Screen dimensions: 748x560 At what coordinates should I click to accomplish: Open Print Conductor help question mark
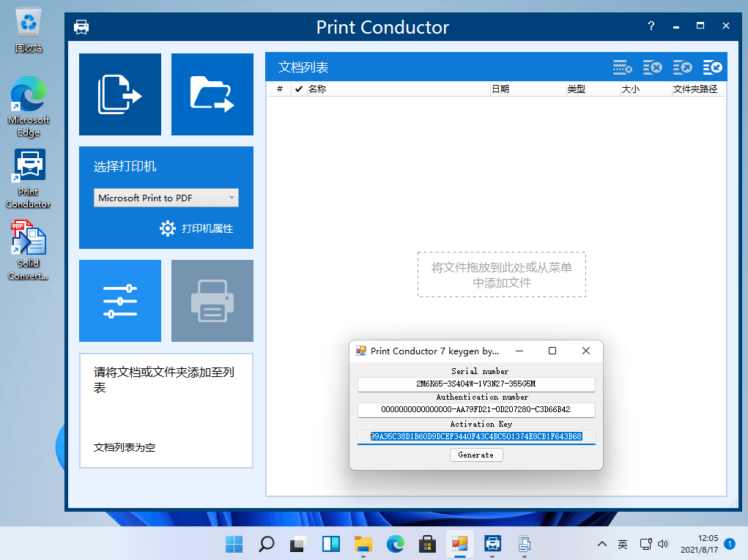[x=651, y=26]
